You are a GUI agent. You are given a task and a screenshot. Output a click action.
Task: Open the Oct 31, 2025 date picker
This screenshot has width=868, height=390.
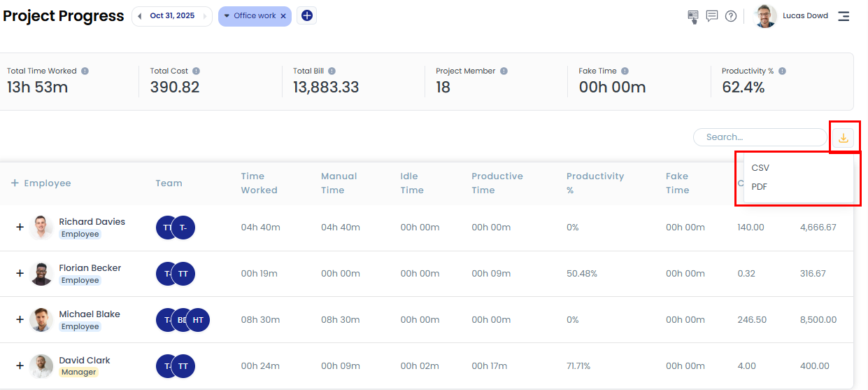pyautogui.click(x=172, y=16)
